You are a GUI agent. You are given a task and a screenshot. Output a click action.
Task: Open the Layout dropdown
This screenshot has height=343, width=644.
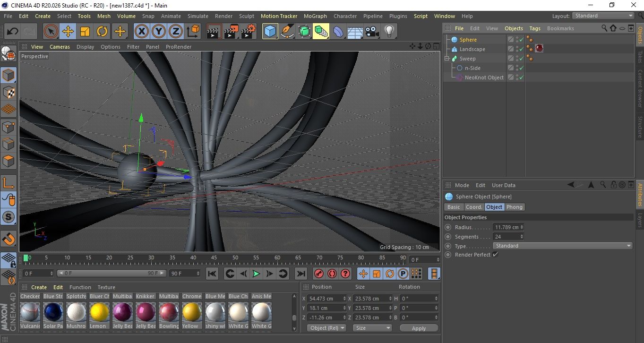click(x=603, y=16)
